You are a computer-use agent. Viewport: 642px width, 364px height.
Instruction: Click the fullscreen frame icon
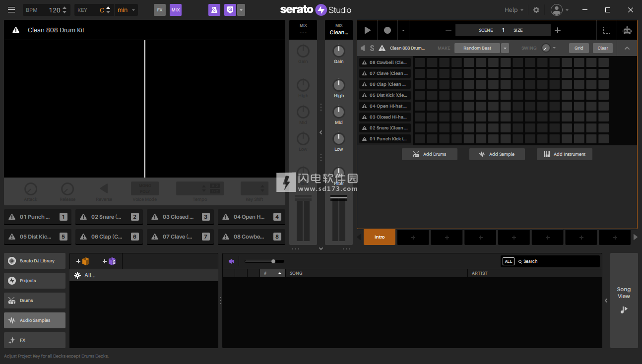[607, 30]
